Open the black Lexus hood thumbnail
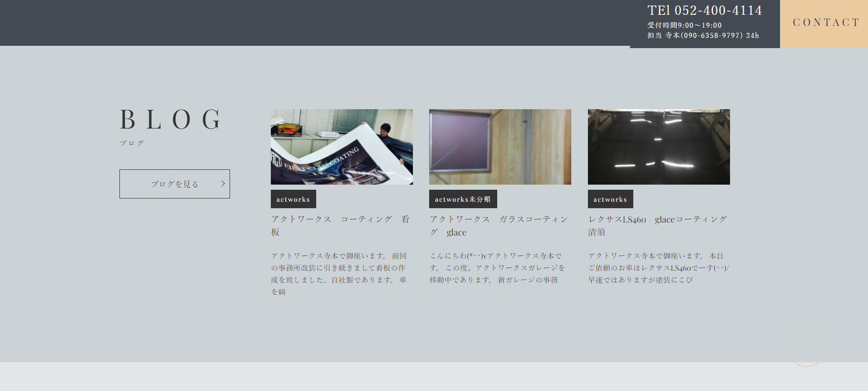The width and height of the screenshot is (868, 391). click(659, 147)
